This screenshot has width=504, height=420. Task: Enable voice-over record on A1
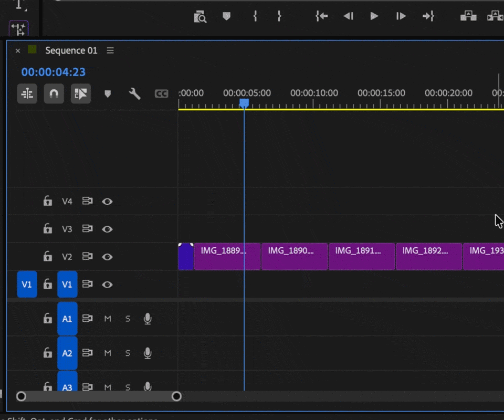[x=148, y=319]
